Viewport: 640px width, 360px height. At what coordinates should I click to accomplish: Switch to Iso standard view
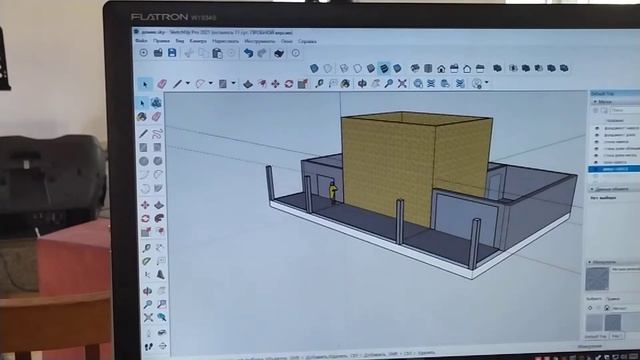point(415,68)
